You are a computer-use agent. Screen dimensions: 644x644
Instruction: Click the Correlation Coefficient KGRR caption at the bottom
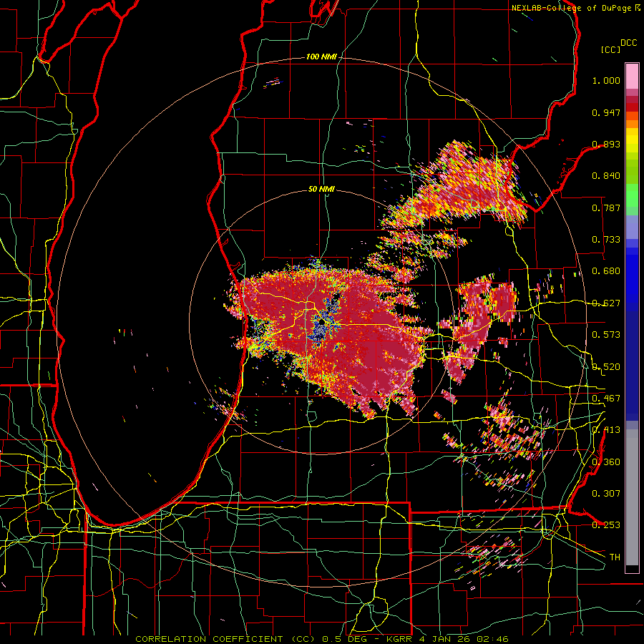tap(321, 639)
